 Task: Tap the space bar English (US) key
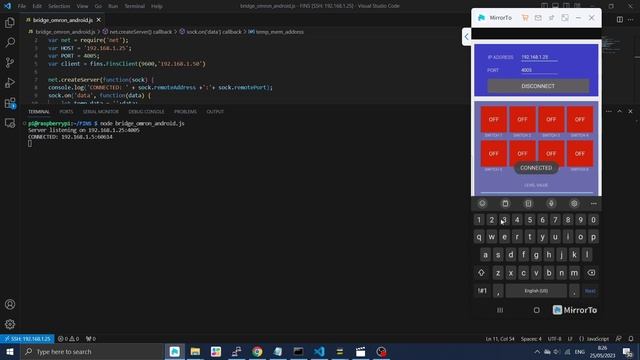(x=536, y=291)
